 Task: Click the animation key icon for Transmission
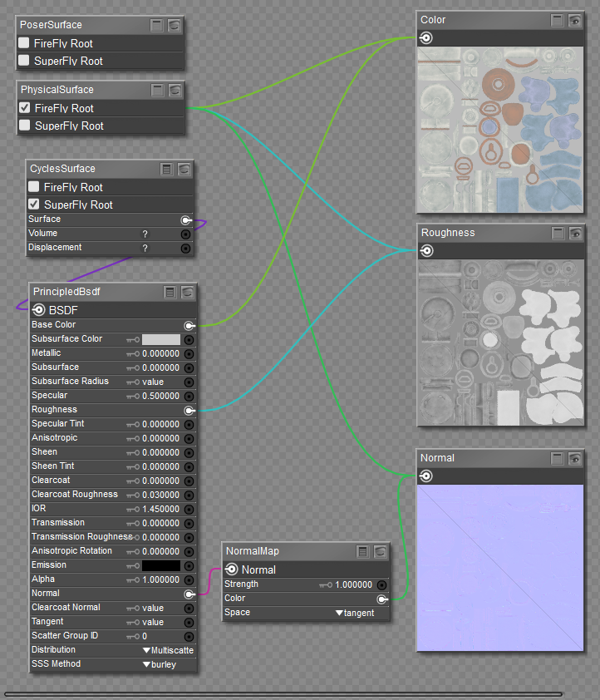click(x=133, y=524)
